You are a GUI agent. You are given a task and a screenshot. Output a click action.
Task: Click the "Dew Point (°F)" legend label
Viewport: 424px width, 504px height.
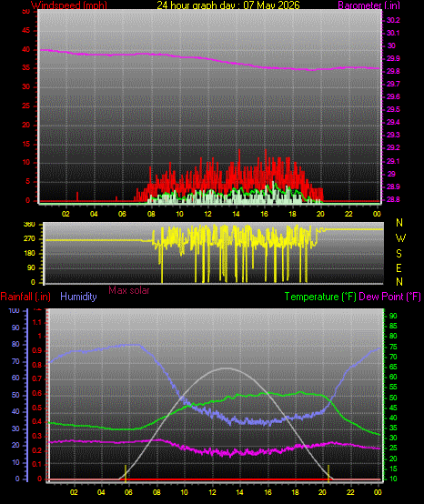tap(389, 297)
